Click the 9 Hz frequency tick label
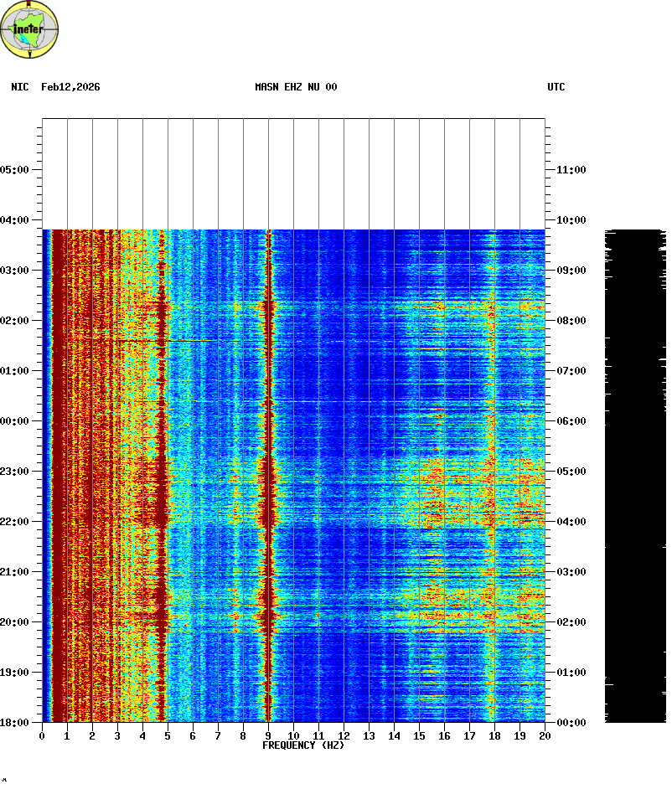 point(268,735)
